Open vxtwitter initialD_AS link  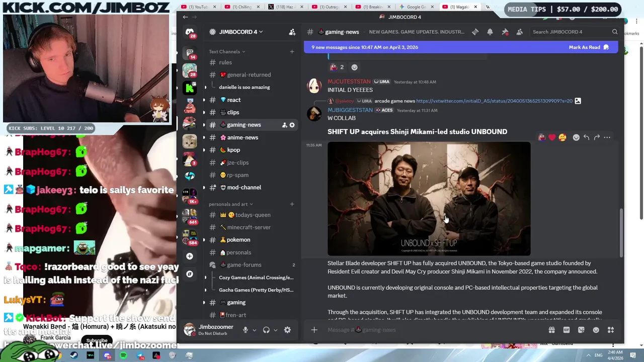[494, 101]
